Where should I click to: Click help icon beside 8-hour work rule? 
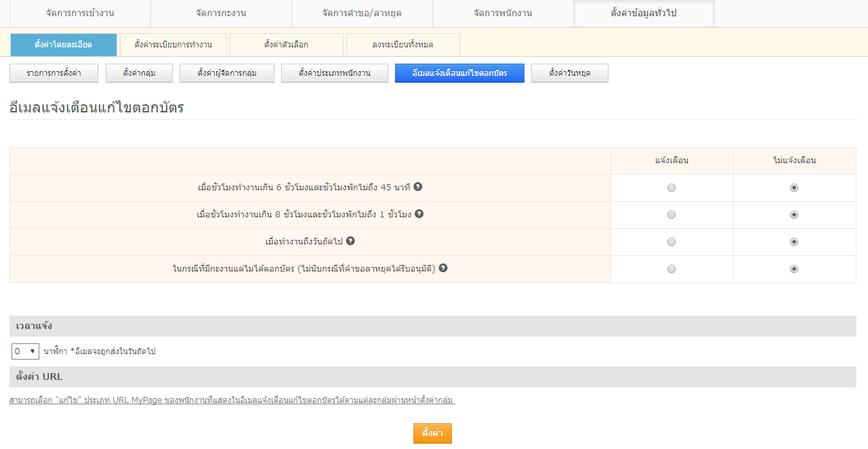(419, 214)
